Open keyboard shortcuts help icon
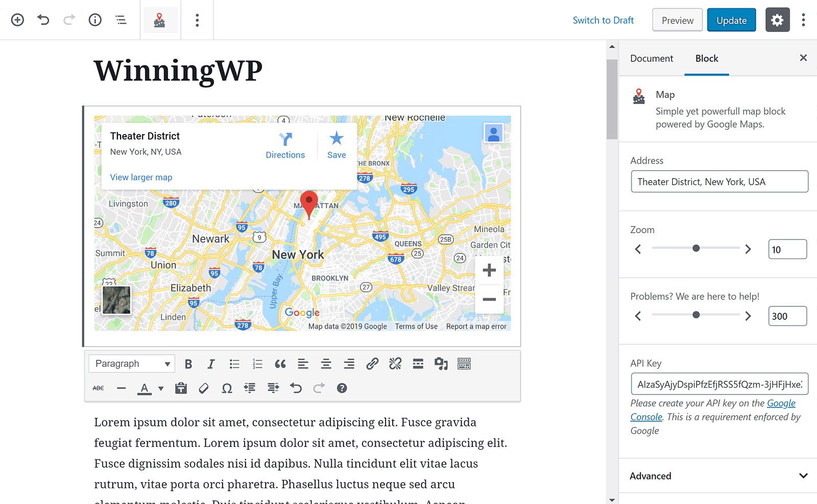The image size is (817, 504). point(342,388)
